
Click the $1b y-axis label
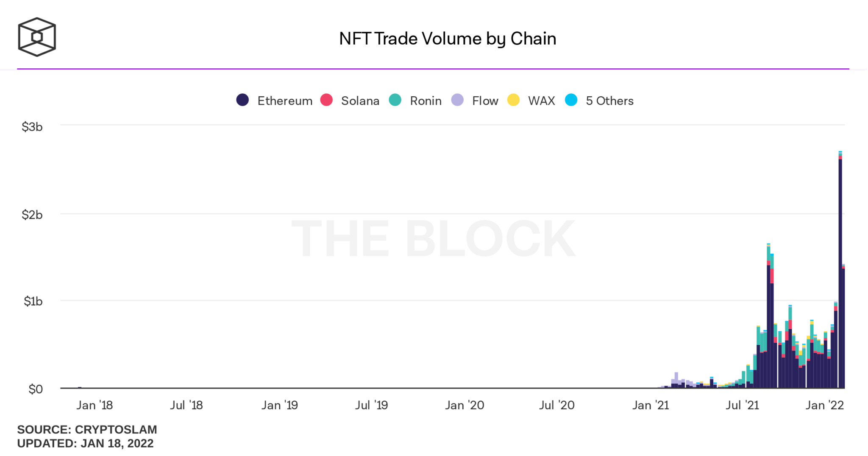(33, 301)
